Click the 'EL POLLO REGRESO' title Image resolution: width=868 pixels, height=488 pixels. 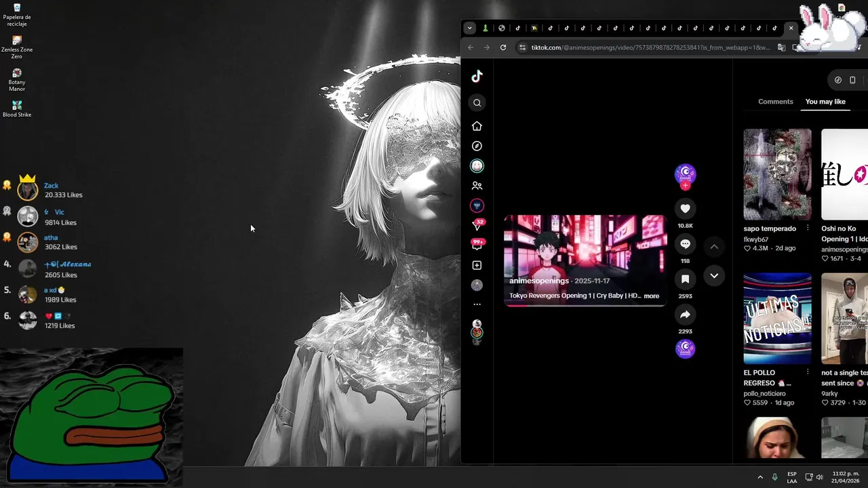[x=767, y=378]
